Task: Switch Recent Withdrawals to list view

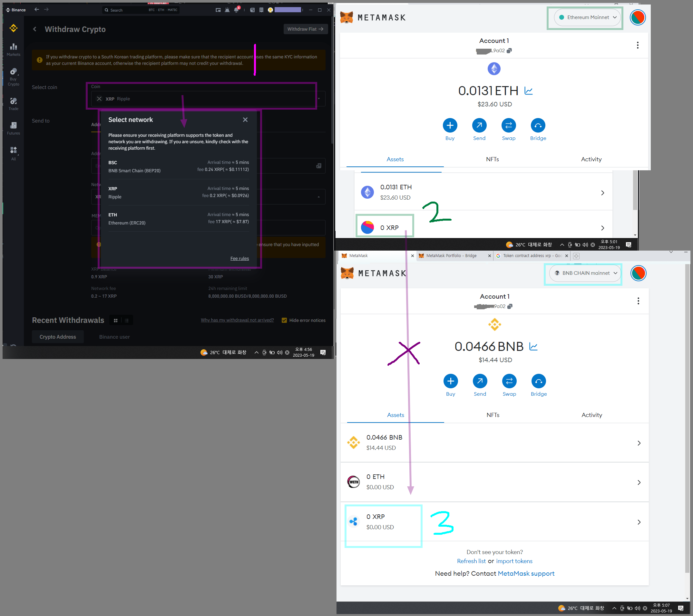Action: (x=127, y=320)
